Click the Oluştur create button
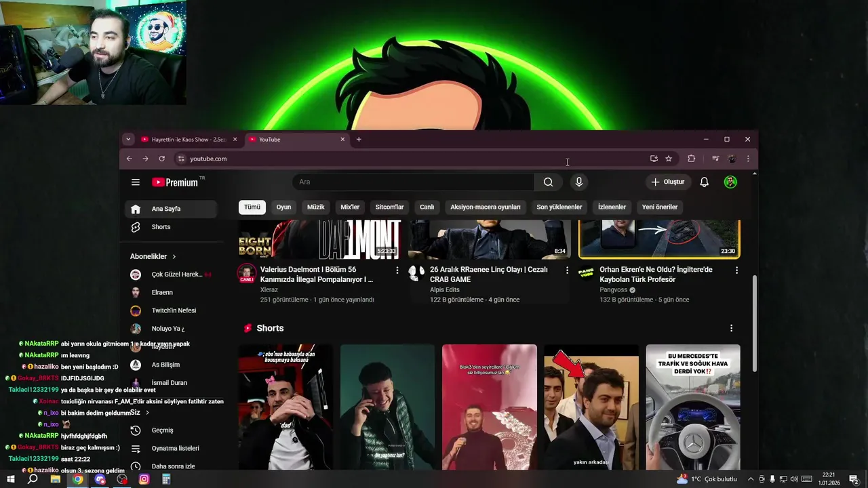 (x=668, y=182)
